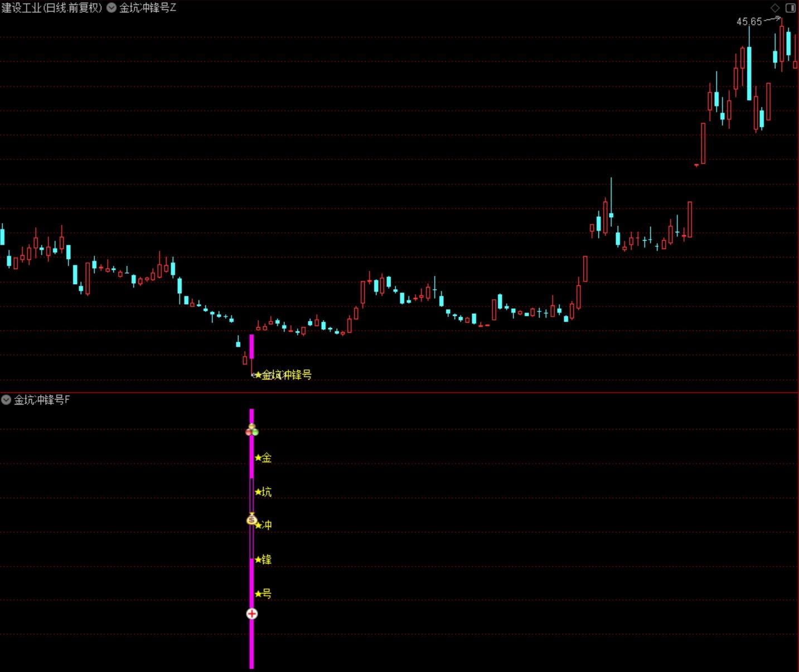Click the magenta signal candle on main chart
The width and height of the screenshot is (799, 672).
[251, 347]
